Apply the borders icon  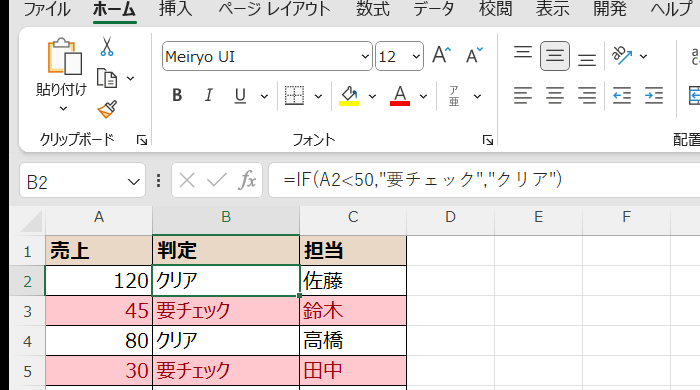294,95
